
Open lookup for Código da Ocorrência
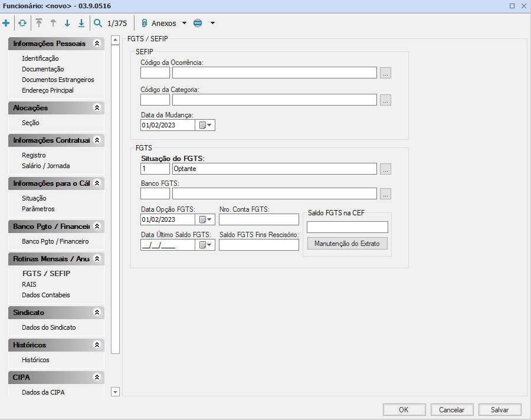[x=385, y=73]
